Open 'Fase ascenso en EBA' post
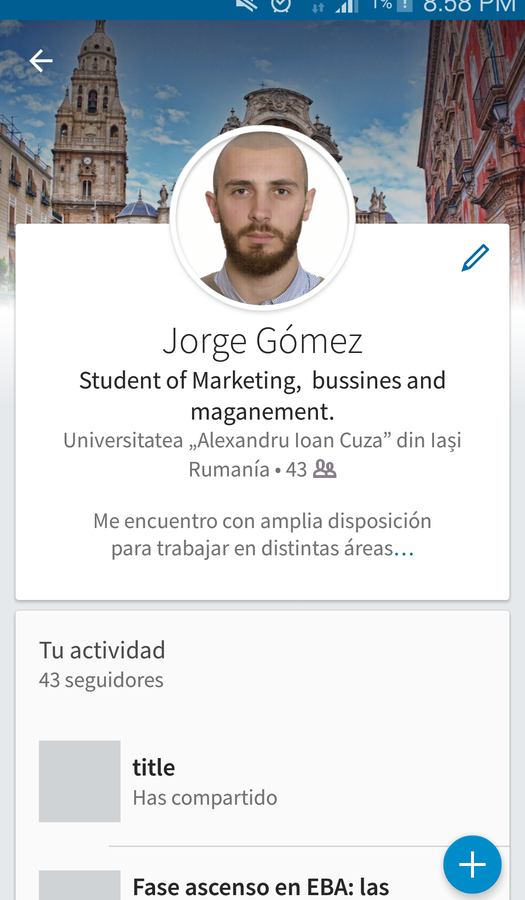This screenshot has width=525, height=900. [260, 886]
